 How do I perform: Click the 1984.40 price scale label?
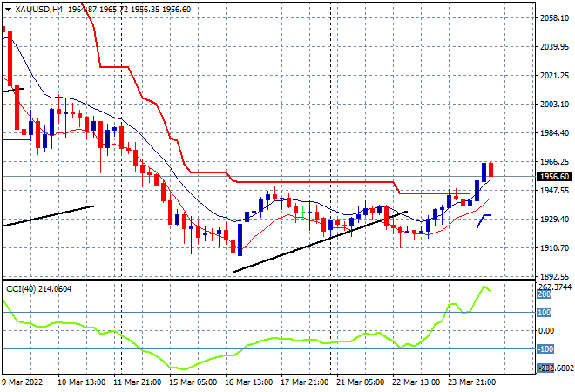(554, 132)
